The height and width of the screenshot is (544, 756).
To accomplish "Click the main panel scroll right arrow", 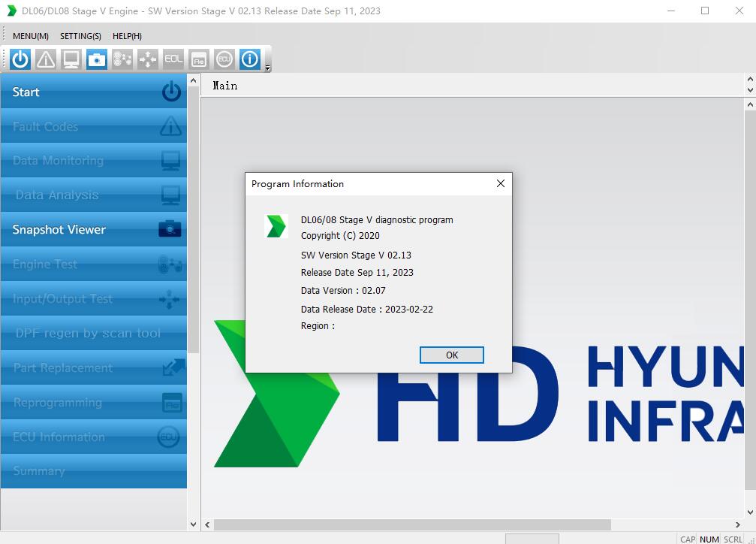I will pyautogui.click(x=738, y=524).
